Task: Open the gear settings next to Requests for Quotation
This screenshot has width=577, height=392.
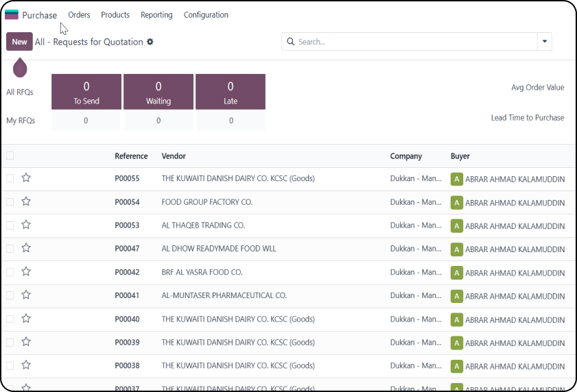Action: (x=150, y=42)
